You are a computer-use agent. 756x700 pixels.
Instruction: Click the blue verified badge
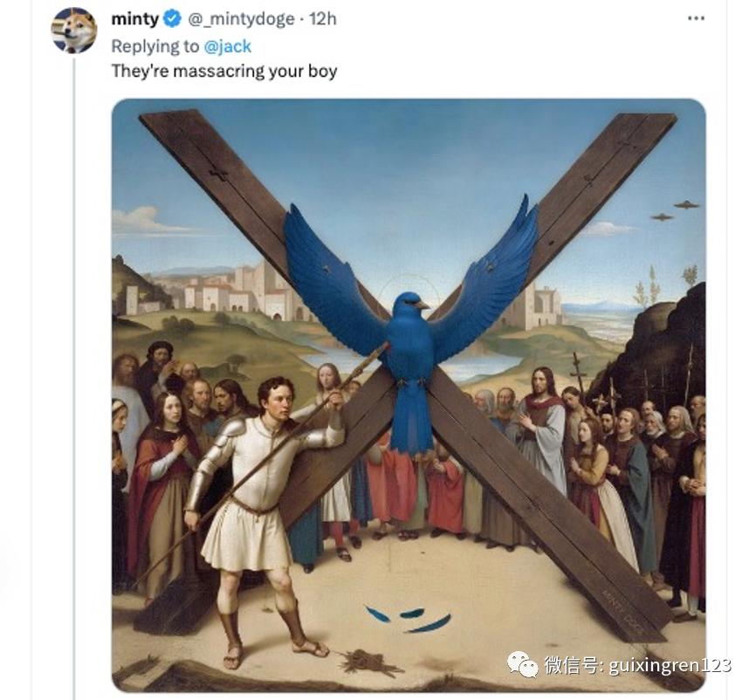[x=172, y=19]
